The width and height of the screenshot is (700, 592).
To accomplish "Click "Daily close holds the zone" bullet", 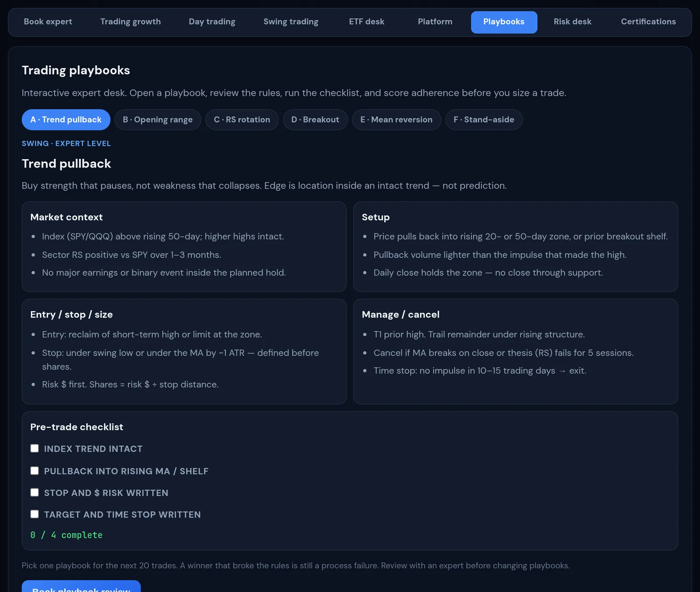I will [x=488, y=273].
